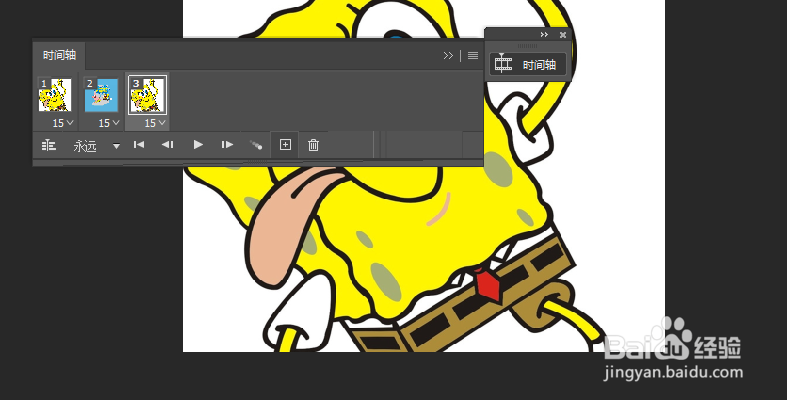Close the small docked timeline panel
Image resolution: width=787 pixels, height=400 pixels.
click(x=563, y=35)
